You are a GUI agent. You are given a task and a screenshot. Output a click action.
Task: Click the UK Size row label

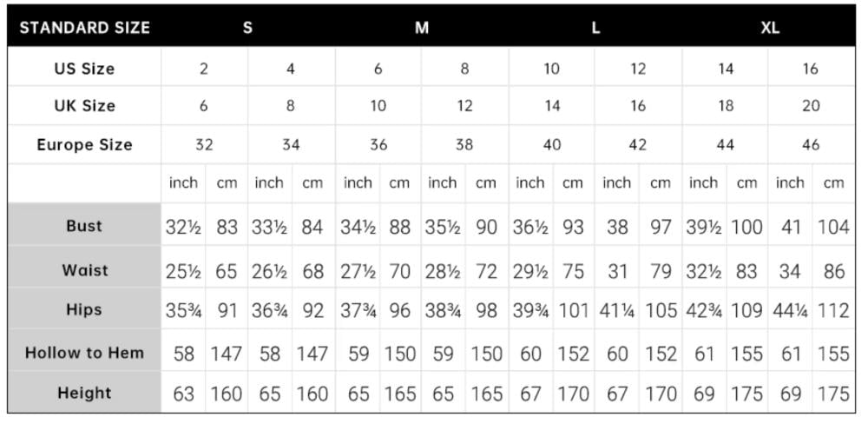pos(84,106)
